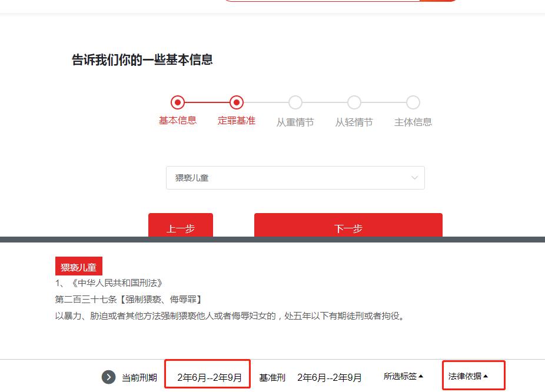The height and width of the screenshot is (392, 545).
Task: Select the 主体信息 gray step circle
Action: [x=412, y=102]
